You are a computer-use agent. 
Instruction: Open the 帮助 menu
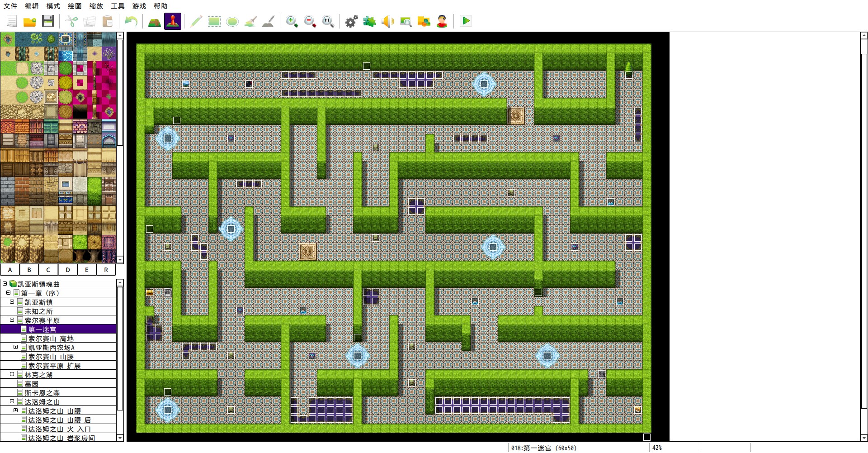click(x=160, y=6)
